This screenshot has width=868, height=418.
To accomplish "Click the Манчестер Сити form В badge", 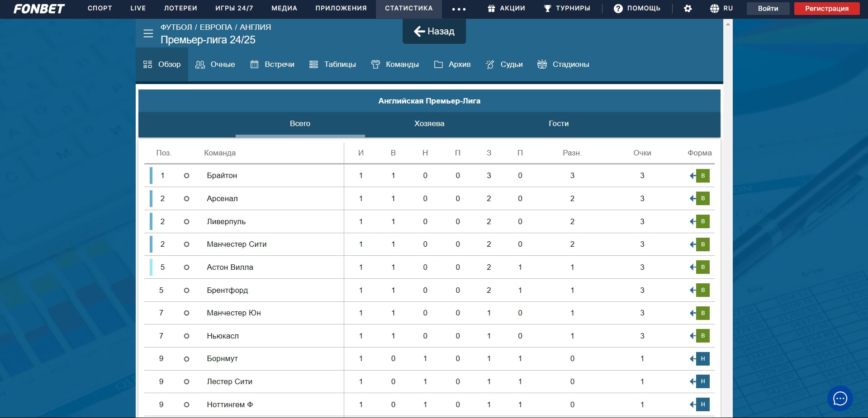I will click(x=703, y=244).
